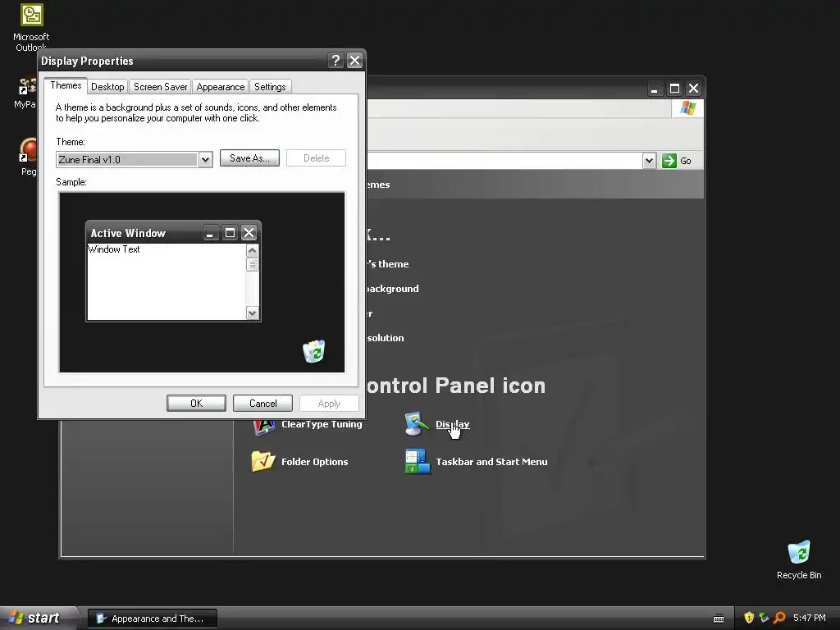This screenshot has height=630, width=840.
Task: Click the sample window scrollbar down arrow
Action: [253, 313]
